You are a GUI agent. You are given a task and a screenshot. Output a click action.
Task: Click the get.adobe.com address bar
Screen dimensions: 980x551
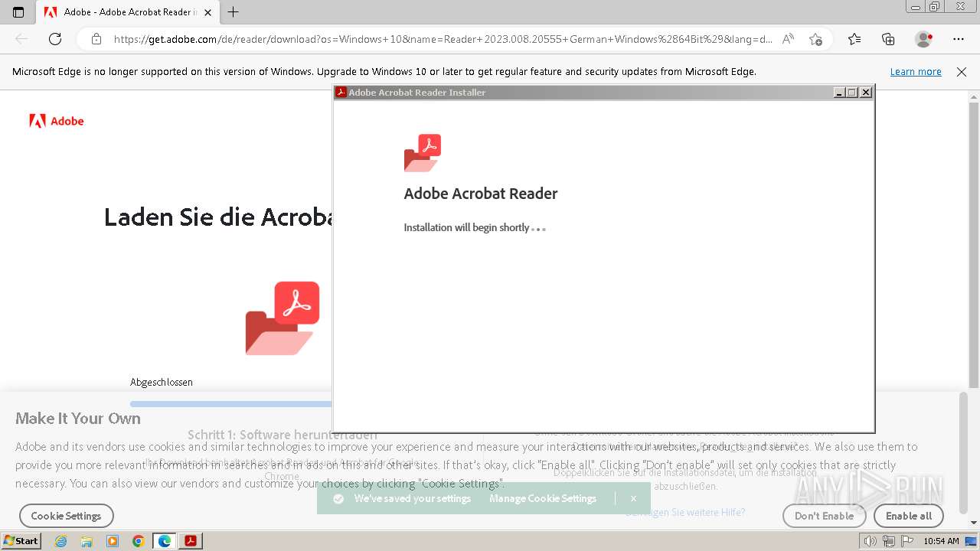[443, 39]
